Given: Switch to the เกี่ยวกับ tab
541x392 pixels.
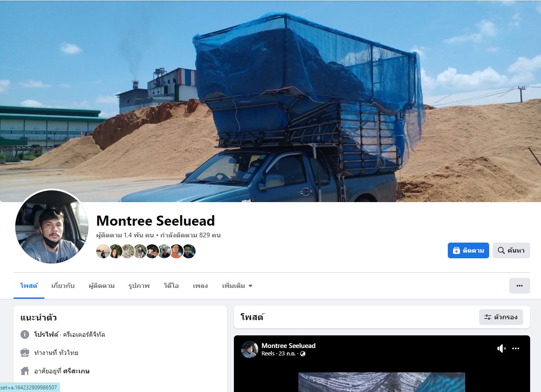Looking at the screenshot, I should point(63,286).
